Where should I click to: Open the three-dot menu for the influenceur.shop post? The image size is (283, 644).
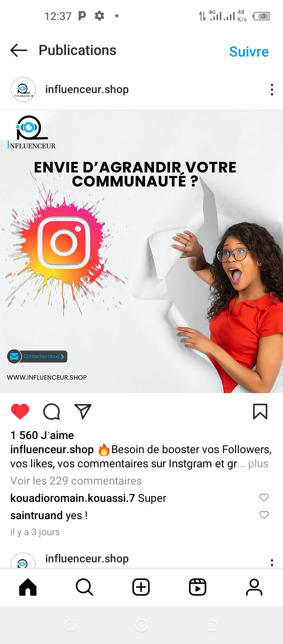coord(272,90)
